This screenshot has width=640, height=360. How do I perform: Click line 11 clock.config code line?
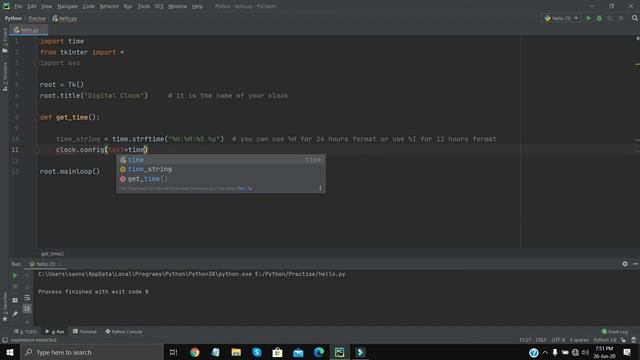tap(102, 150)
